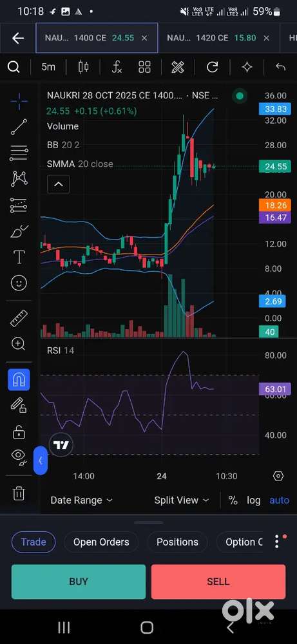297x644 pixels.
Task: Toggle auto scale mode
Action: pos(280,500)
